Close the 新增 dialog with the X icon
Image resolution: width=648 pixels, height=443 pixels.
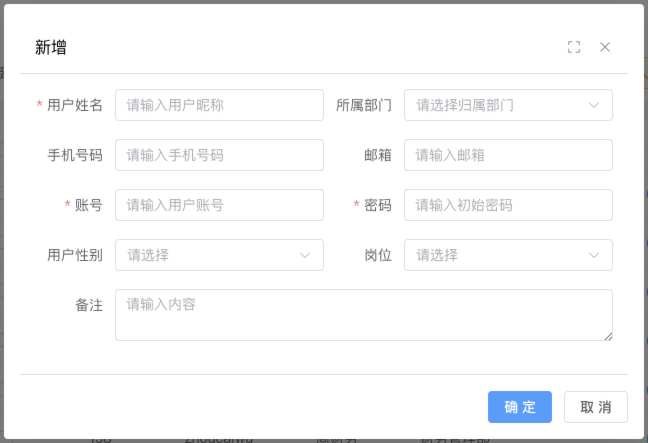(605, 47)
